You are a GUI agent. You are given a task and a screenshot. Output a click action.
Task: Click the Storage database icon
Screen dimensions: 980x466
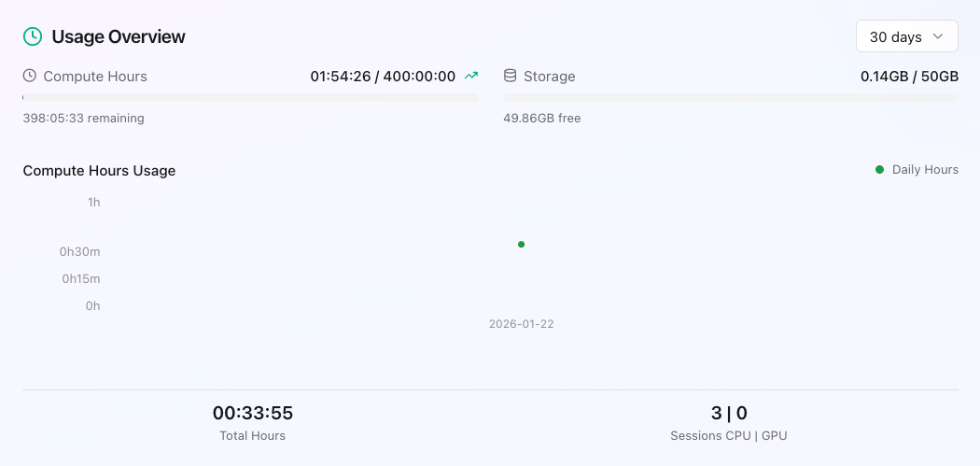[x=511, y=76]
